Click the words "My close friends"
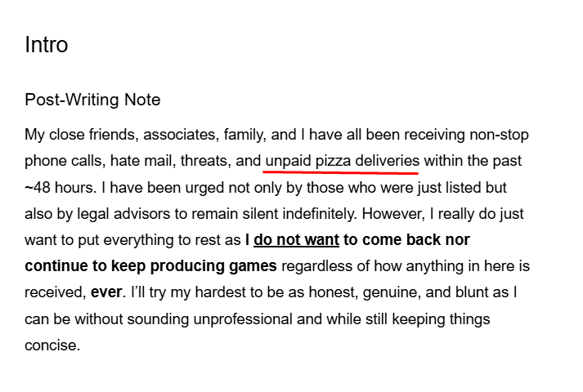The width and height of the screenshot is (583, 392). point(75,135)
